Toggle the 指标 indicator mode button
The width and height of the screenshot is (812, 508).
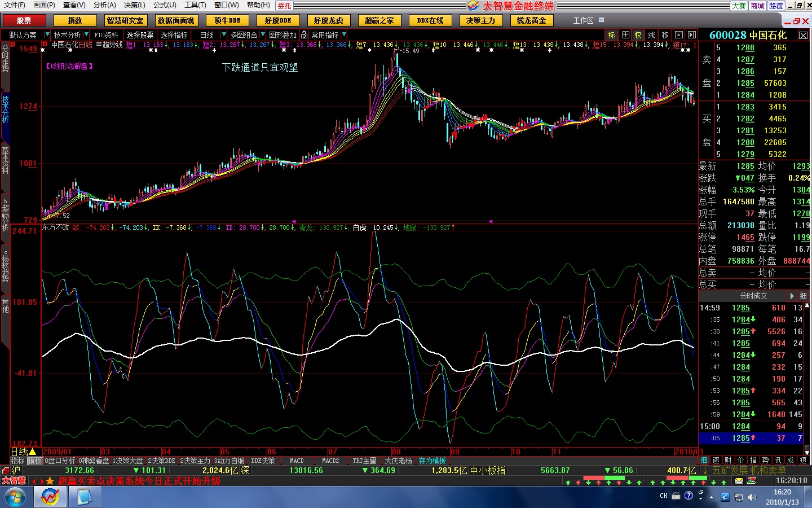[x=18, y=461]
